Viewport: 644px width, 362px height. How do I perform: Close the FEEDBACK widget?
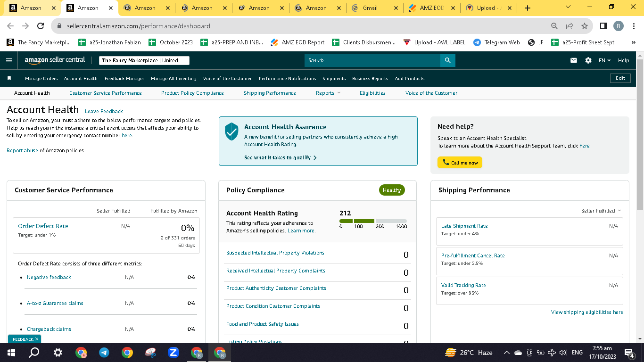tap(37, 339)
